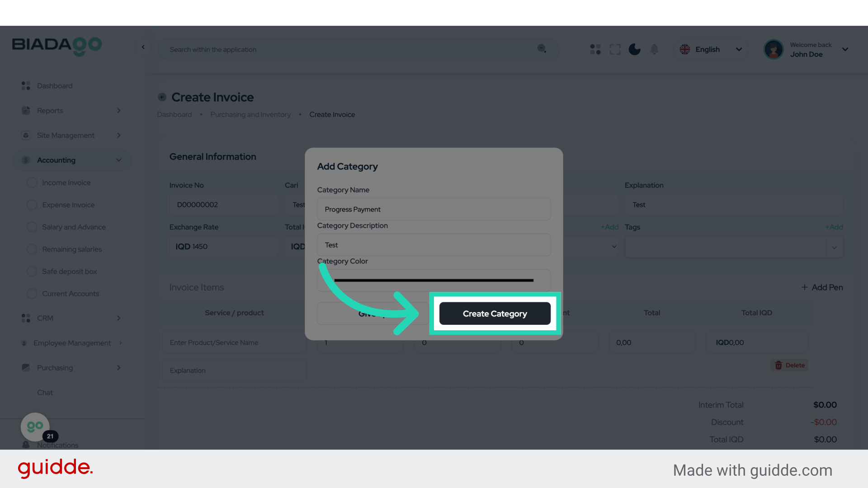This screenshot has width=868, height=488.
Task: Open the Accounting dollar icon
Action: [26, 160]
